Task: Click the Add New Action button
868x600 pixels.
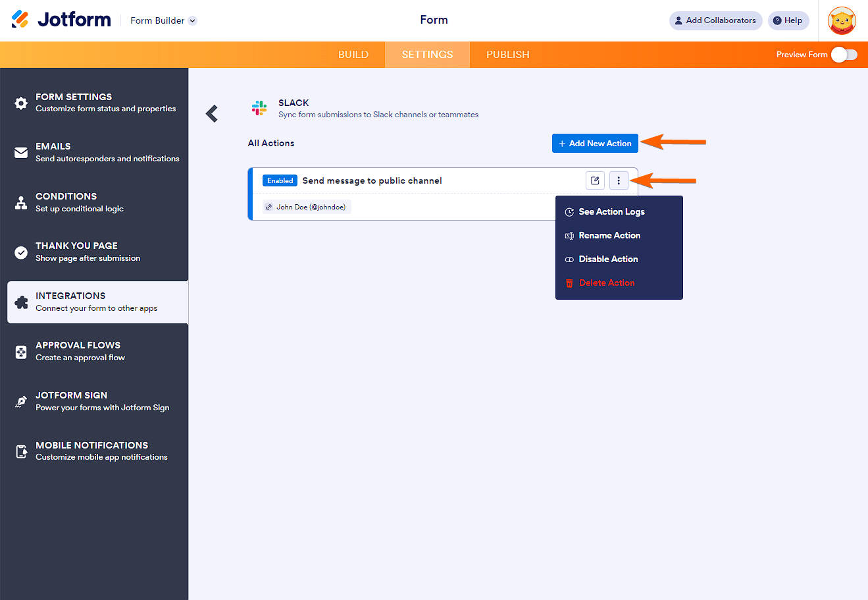Action: click(x=595, y=144)
